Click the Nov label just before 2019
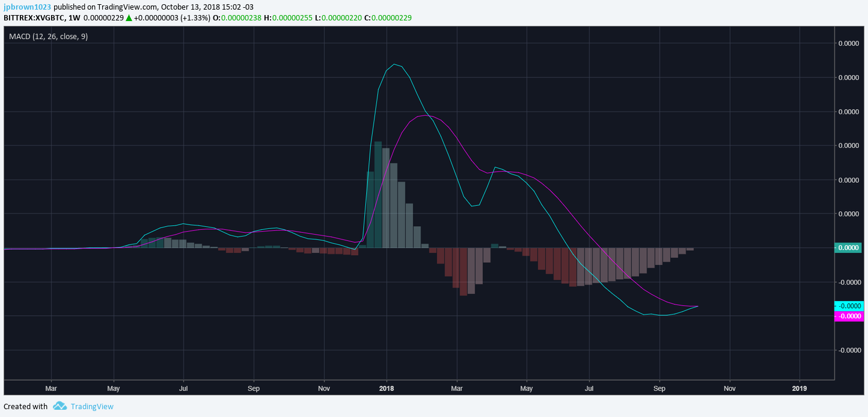868x417 pixels. [x=730, y=389]
